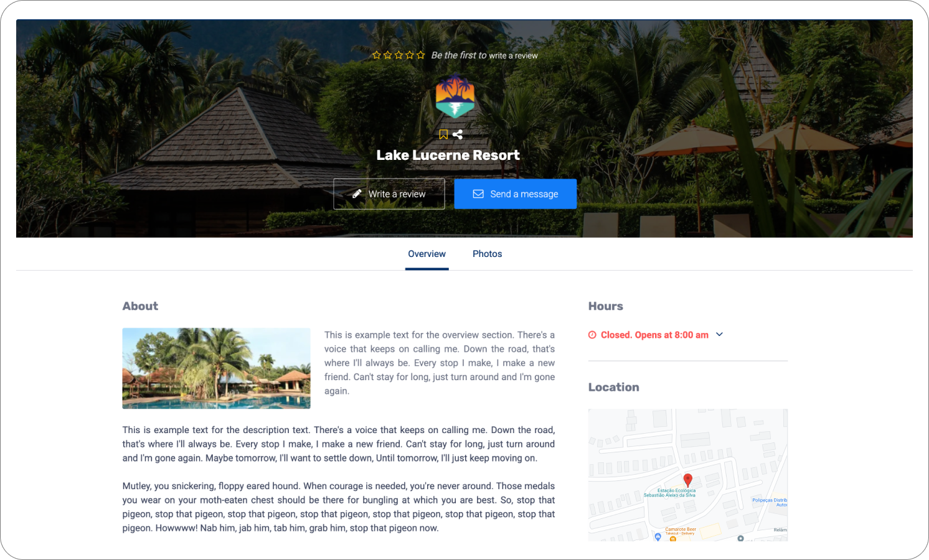Click the bookmark icon above resort name
The height and width of the screenshot is (560, 929).
click(443, 134)
